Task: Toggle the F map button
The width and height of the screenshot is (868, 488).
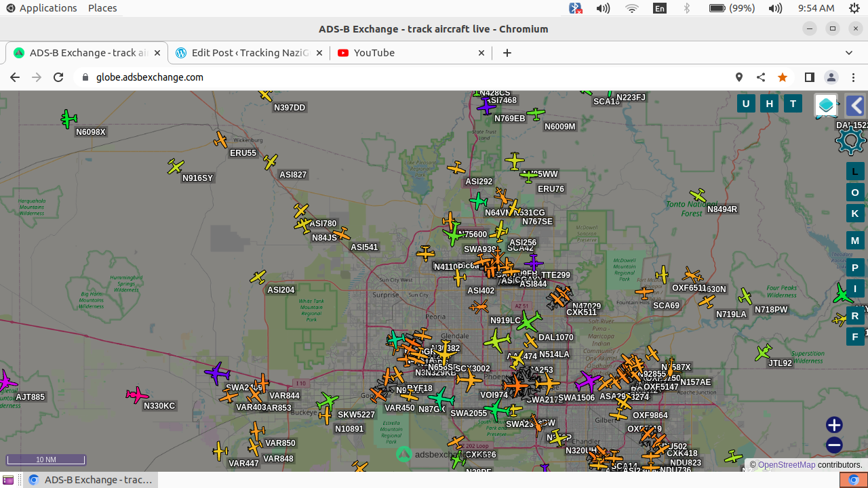Action: tap(855, 337)
